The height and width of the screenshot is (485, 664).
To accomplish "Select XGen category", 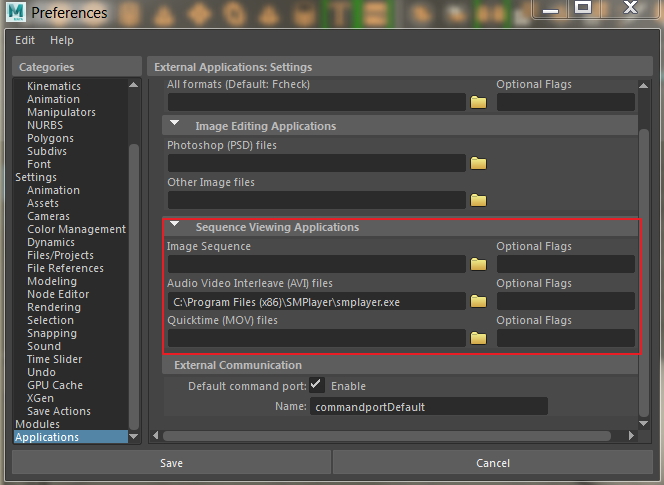I will pyautogui.click(x=40, y=398).
